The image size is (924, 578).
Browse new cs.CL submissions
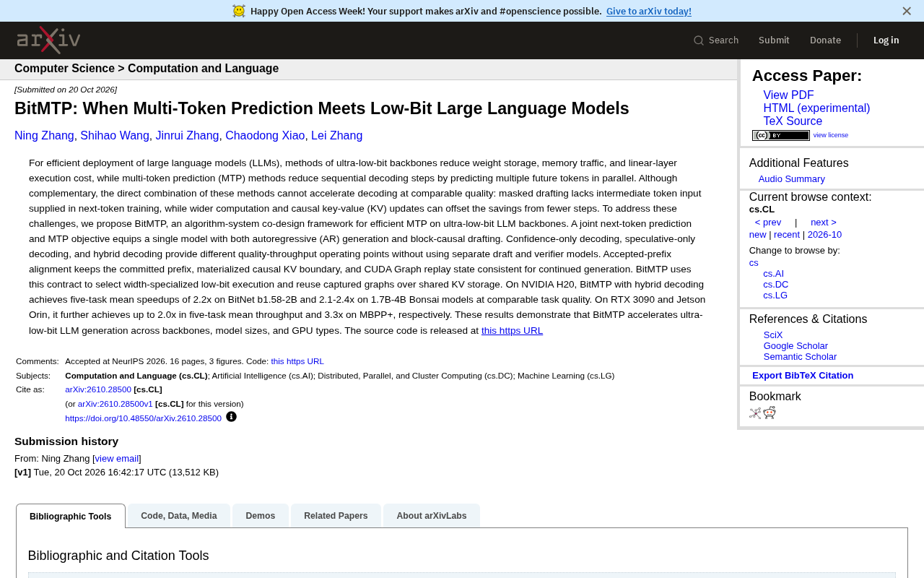click(757, 235)
